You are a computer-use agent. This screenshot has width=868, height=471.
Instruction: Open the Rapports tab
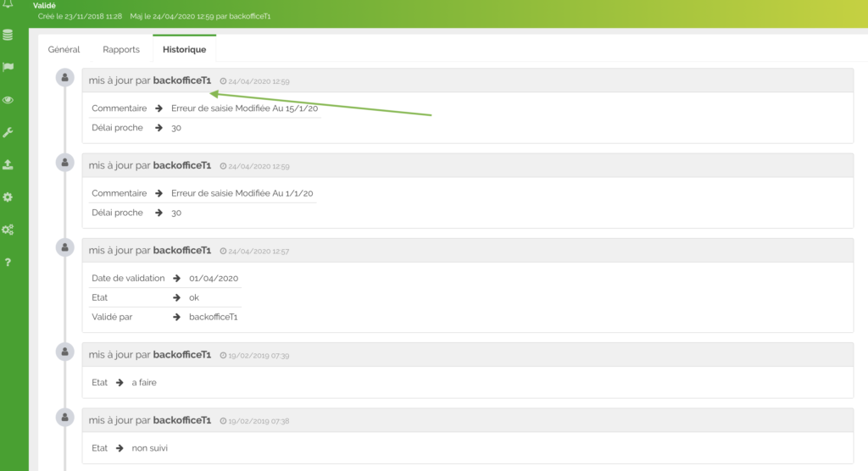coord(121,50)
